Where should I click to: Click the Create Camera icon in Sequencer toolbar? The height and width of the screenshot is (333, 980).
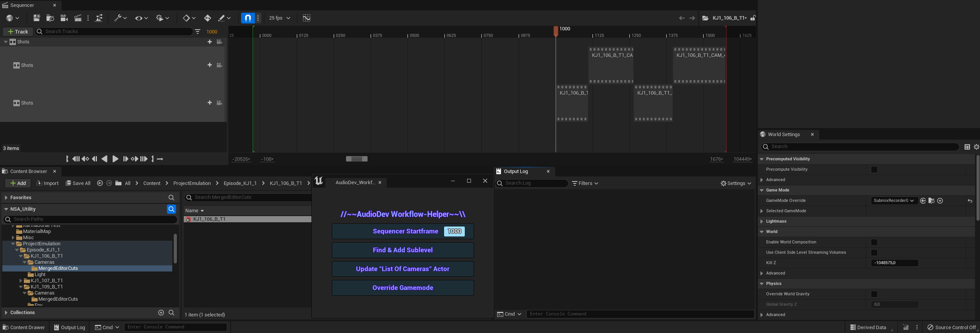coord(64,18)
